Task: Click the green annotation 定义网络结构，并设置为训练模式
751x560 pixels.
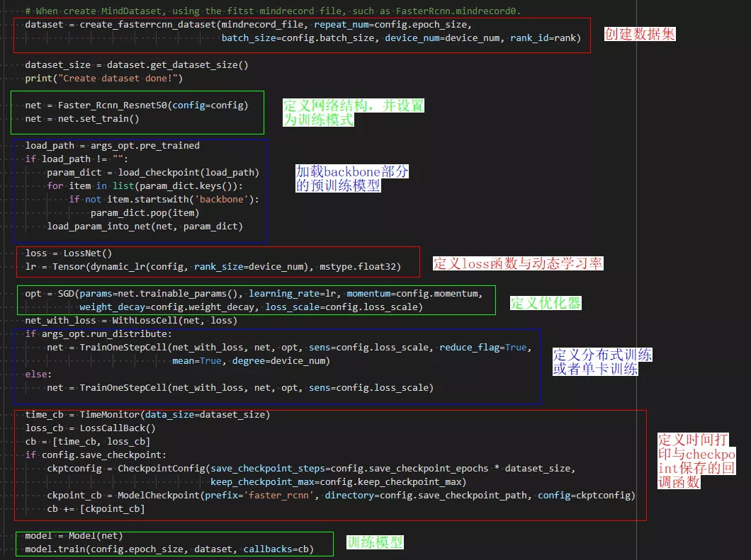Action: pyautogui.click(x=353, y=113)
